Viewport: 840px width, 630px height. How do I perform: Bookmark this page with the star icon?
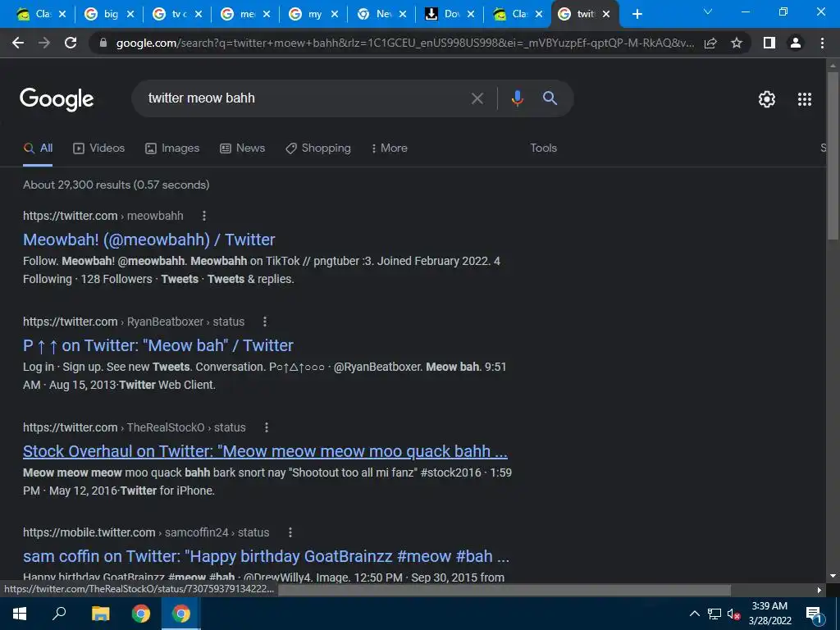(737, 43)
